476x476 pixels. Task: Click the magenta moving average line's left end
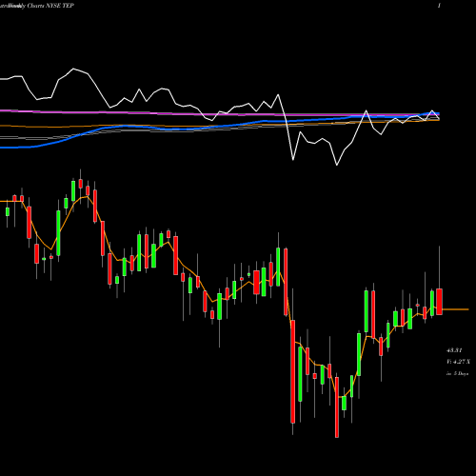pos(2,110)
